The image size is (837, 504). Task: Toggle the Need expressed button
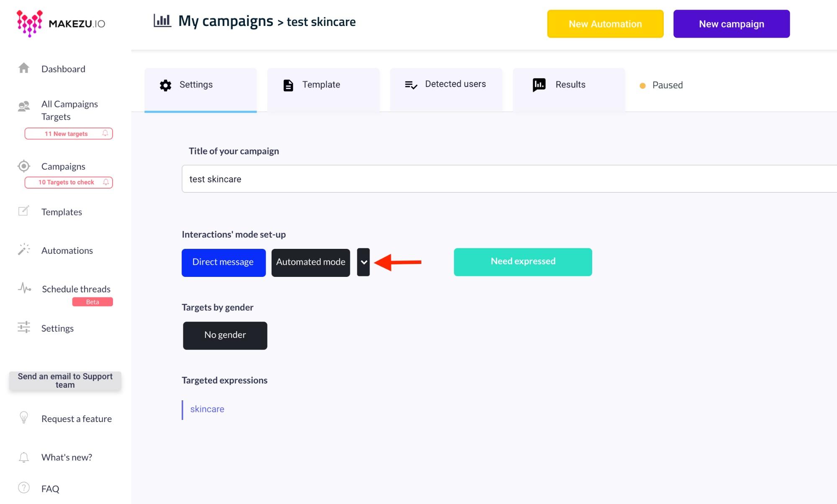coord(523,262)
